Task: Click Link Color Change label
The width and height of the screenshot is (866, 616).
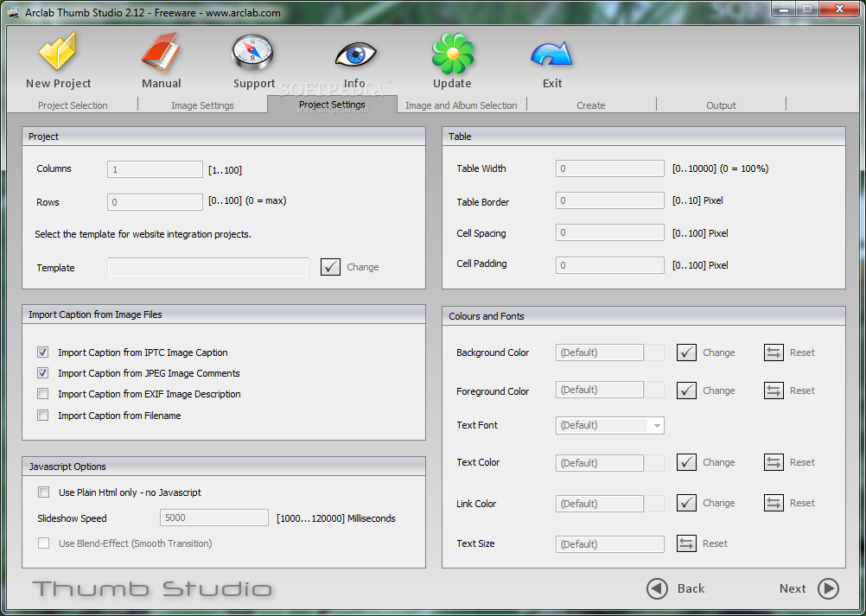Action: click(718, 503)
